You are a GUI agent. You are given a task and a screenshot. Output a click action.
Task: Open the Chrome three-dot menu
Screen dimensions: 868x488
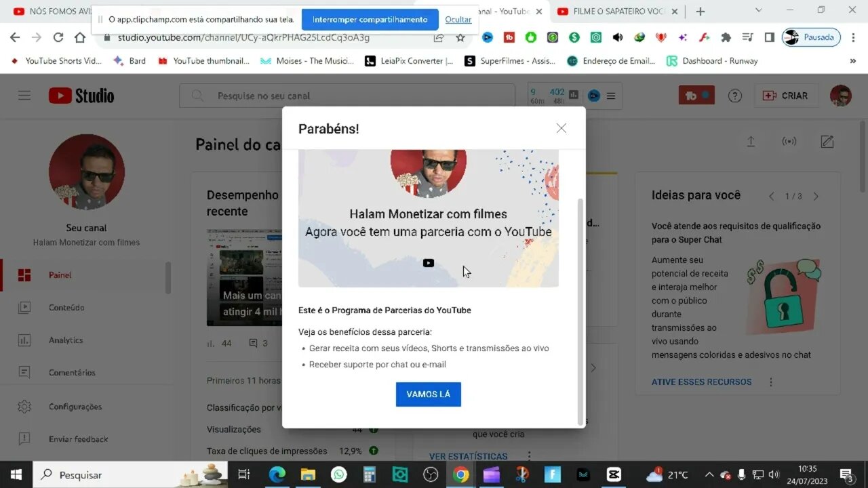[854, 37]
